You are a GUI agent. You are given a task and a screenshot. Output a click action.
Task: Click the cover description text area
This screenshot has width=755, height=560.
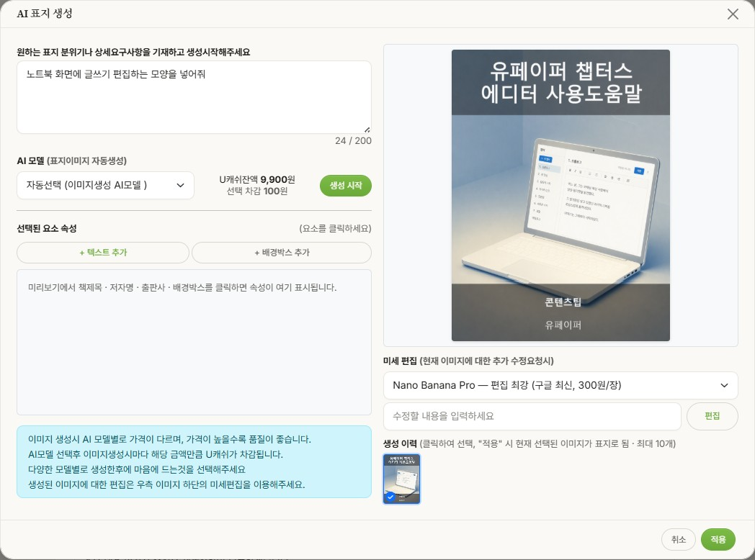click(194, 97)
